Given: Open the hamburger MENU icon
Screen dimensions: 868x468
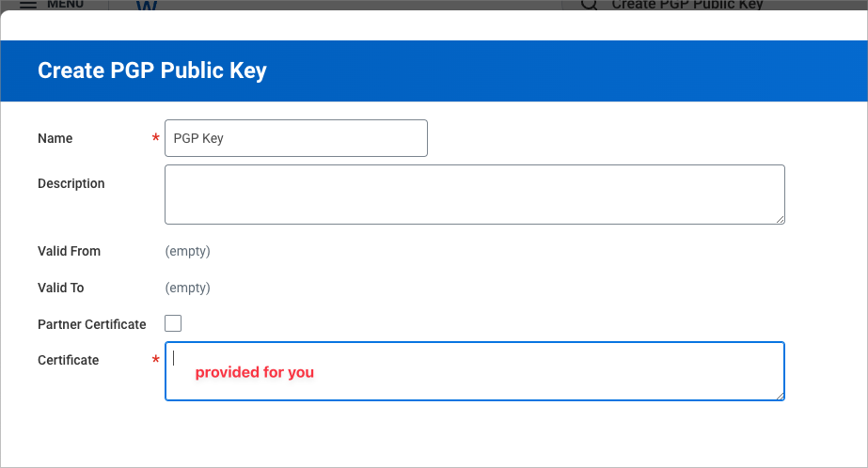Looking at the screenshot, I should [28, 4].
